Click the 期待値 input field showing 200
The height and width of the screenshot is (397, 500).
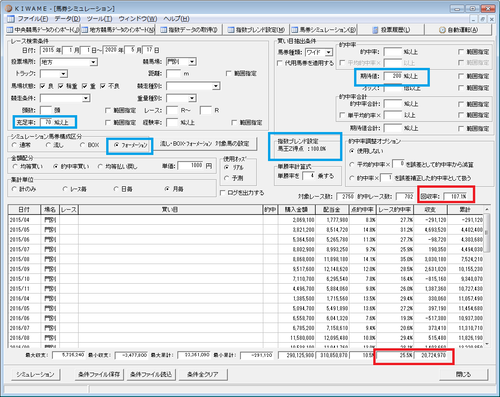click(x=393, y=76)
